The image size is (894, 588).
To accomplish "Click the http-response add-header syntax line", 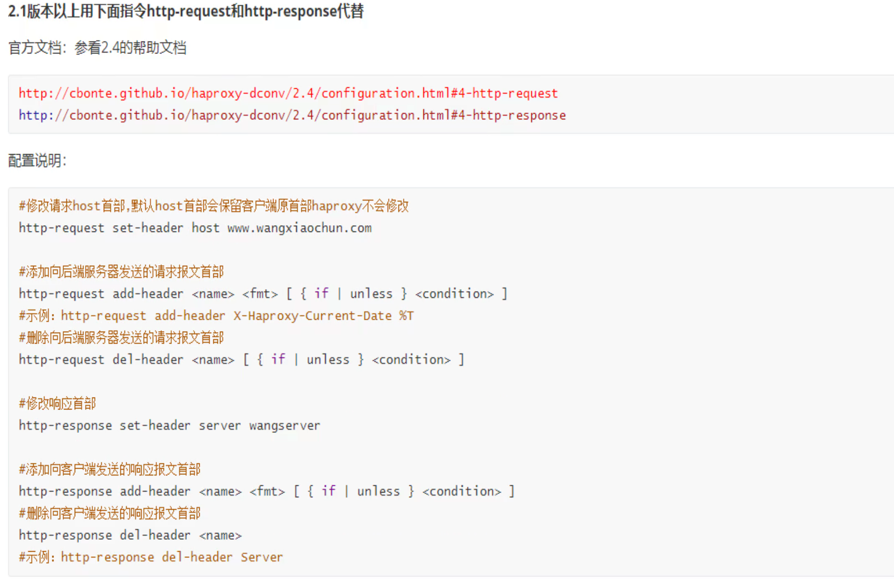I will coord(266,491).
